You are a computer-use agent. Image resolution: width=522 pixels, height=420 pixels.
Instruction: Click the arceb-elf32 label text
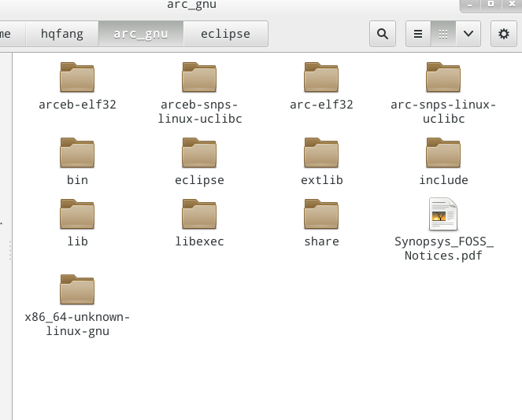[x=77, y=105]
